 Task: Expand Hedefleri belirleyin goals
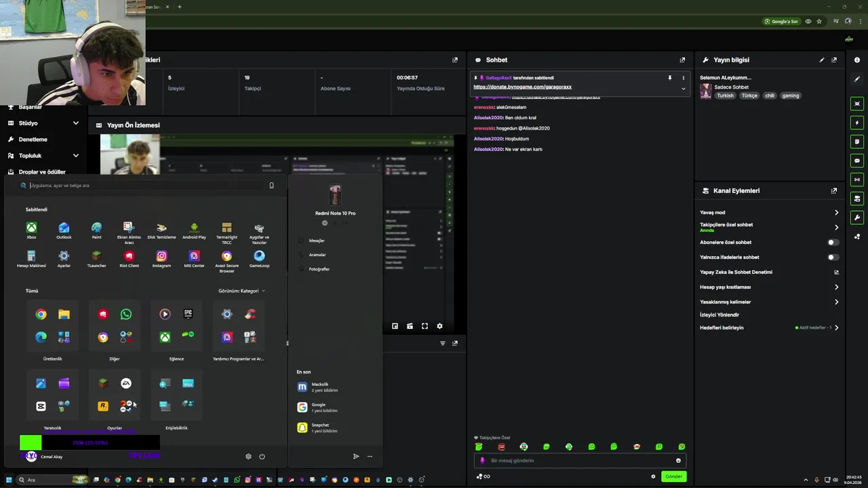coord(836,327)
